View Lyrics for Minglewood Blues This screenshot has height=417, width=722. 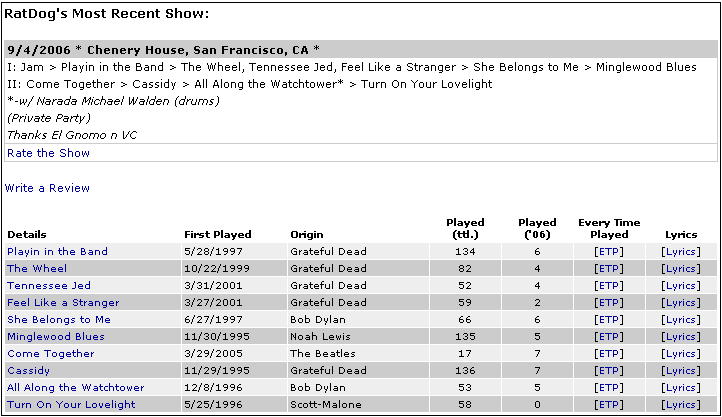pos(681,337)
